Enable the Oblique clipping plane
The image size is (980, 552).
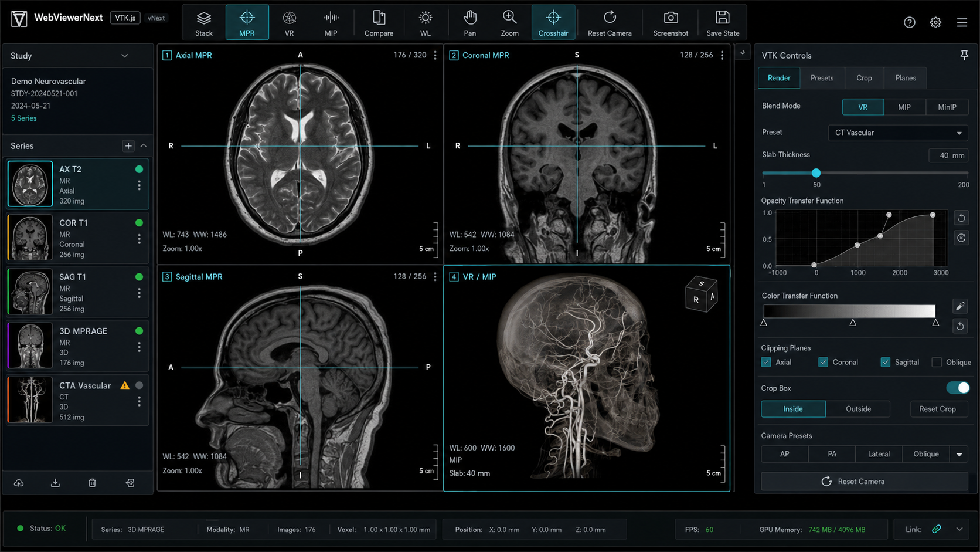pos(937,362)
